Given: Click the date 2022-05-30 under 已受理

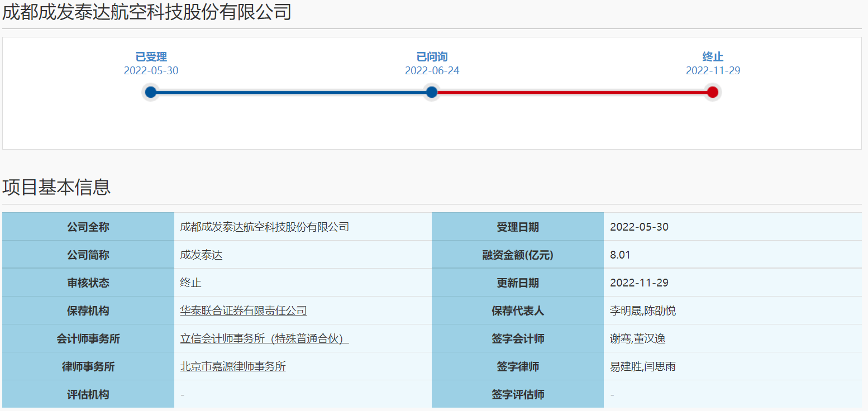Looking at the screenshot, I should 150,70.
